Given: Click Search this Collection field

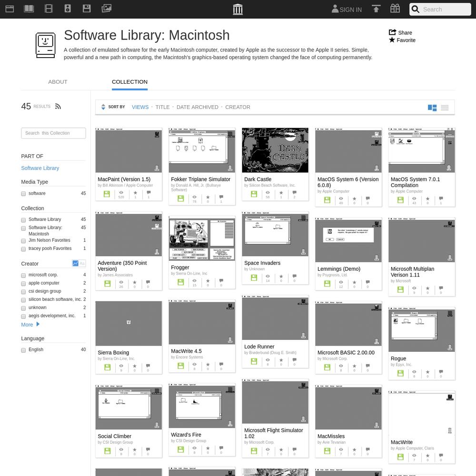Looking at the screenshot, I should [x=53, y=133].
